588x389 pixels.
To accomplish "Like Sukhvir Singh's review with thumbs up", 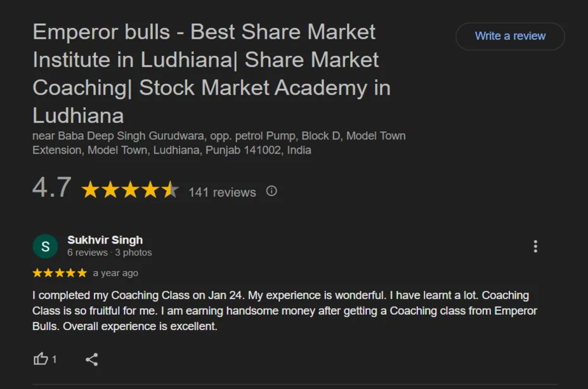I will [x=39, y=359].
